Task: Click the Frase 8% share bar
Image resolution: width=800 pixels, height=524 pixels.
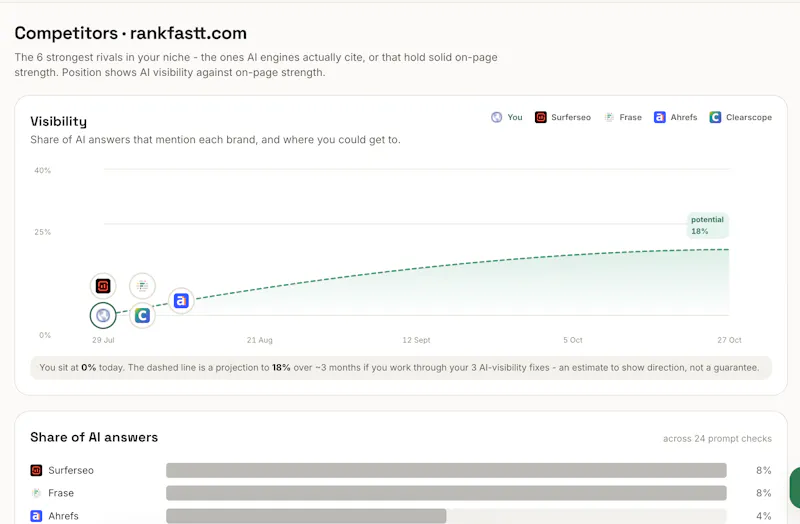Action: (446, 493)
